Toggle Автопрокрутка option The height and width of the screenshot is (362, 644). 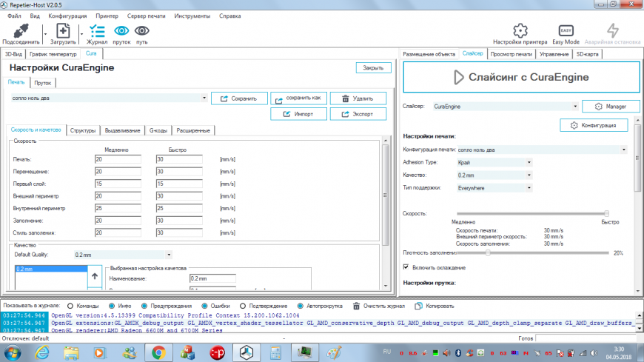(x=301, y=306)
